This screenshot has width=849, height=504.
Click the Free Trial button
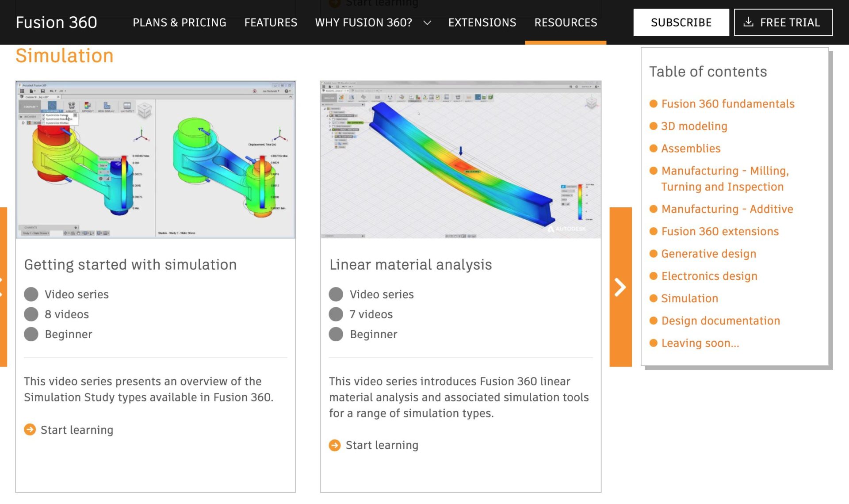click(x=783, y=23)
